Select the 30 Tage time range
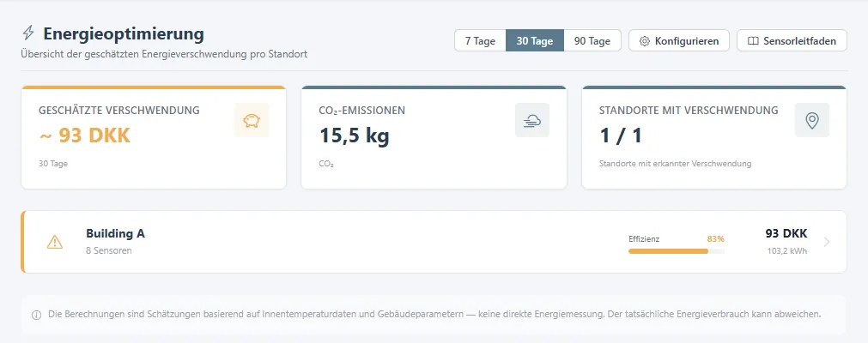Image resolution: width=868 pixels, height=343 pixels. [535, 41]
